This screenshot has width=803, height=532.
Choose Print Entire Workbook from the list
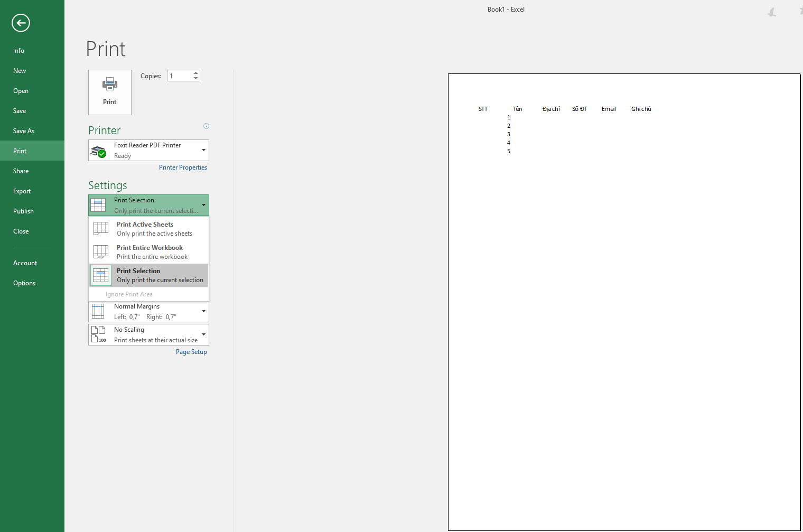point(148,252)
